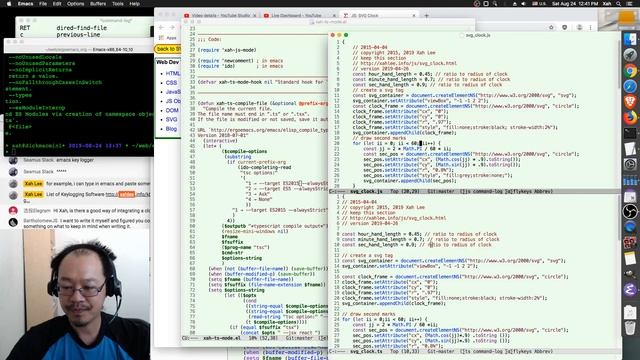Image resolution: width=640 pixels, height=360 pixels.
Task: Open Spotlight search in menu bar
Action: tap(618, 4)
